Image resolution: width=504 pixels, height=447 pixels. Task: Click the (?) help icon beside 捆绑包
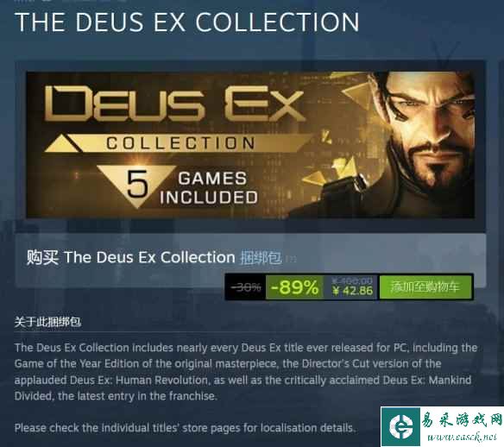pyautogui.click(x=291, y=259)
